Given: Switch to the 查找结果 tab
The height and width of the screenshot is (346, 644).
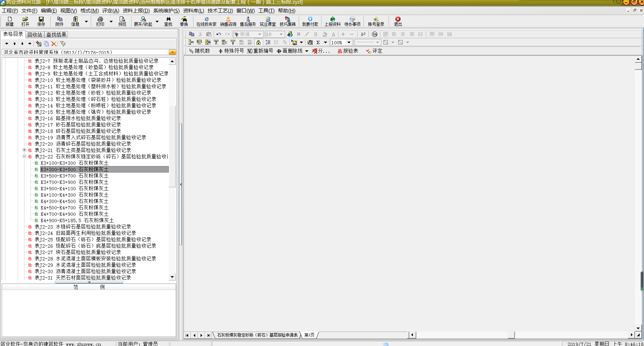Looking at the screenshot, I should pos(56,35).
